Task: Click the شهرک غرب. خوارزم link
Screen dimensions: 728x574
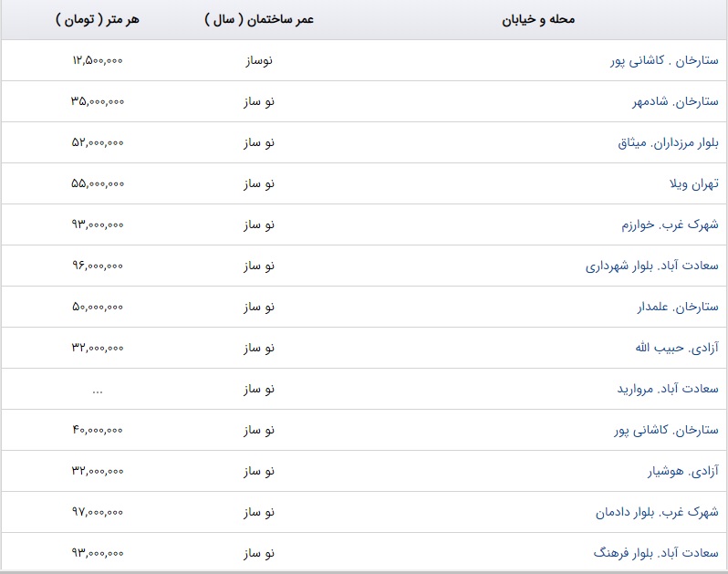Action: (x=671, y=224)
